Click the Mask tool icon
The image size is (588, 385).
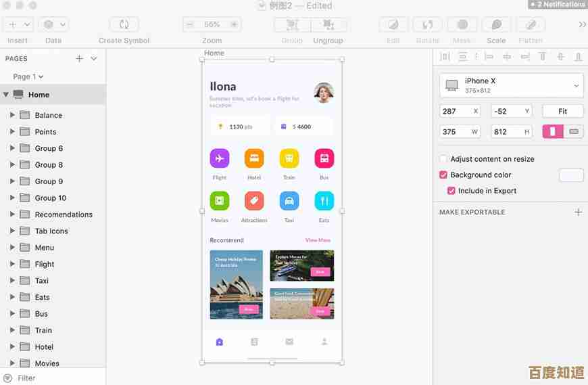462,24
